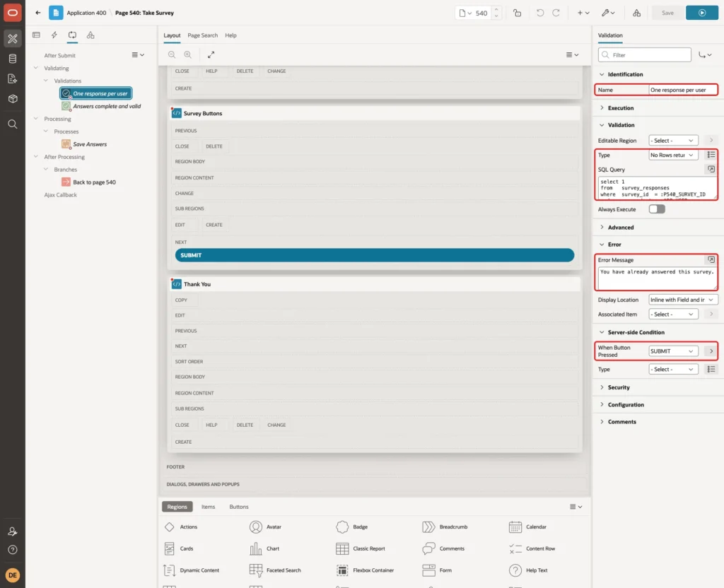Open the Utilities wrench menu

coord(608,13)
